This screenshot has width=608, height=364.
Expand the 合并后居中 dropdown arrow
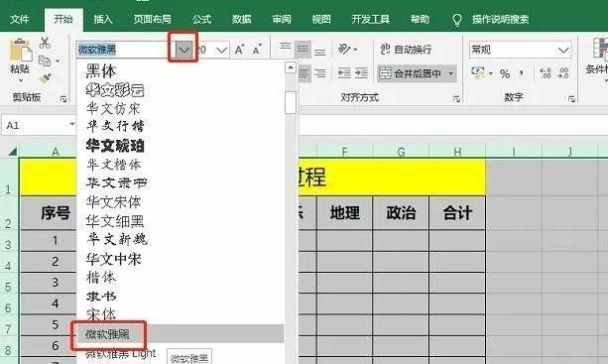tap(450, 73)
